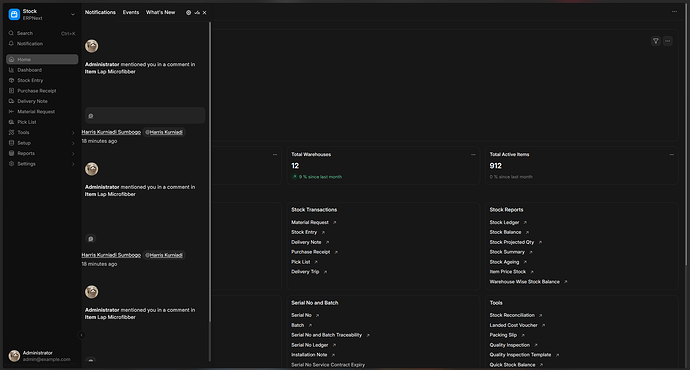690x370 pixels.
Task: Click the Purchase Receipt sidebar icon
Action: [11, 91]
